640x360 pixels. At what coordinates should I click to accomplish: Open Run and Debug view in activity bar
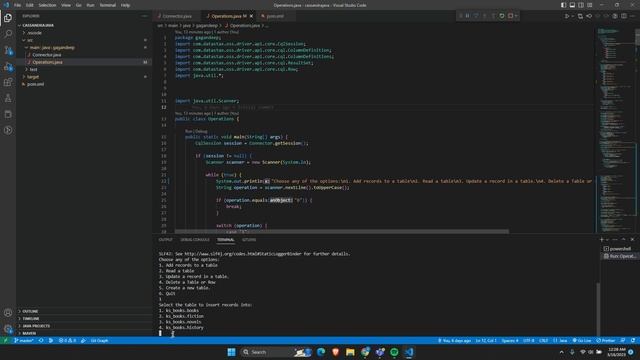point(8,67)
